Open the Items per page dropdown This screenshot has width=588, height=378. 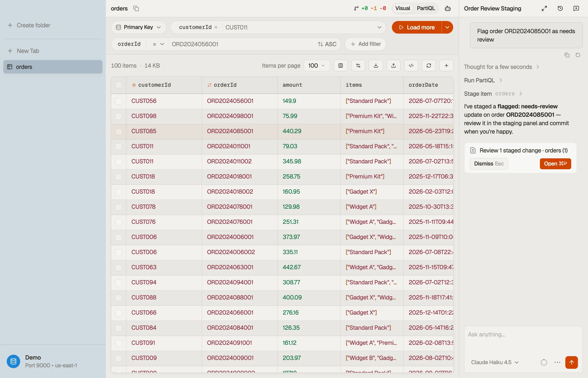[317, 66]
